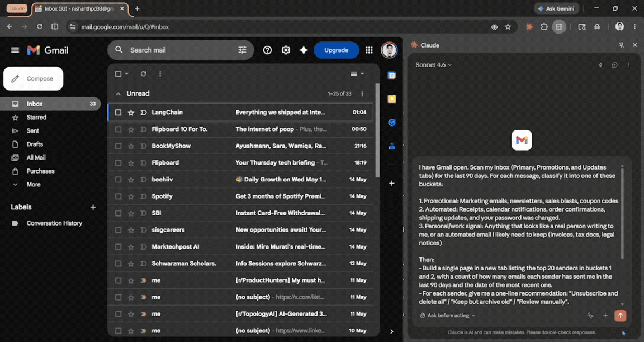Add attachment plus in Claude input
644x342 pixels.
tap(605, 316)
